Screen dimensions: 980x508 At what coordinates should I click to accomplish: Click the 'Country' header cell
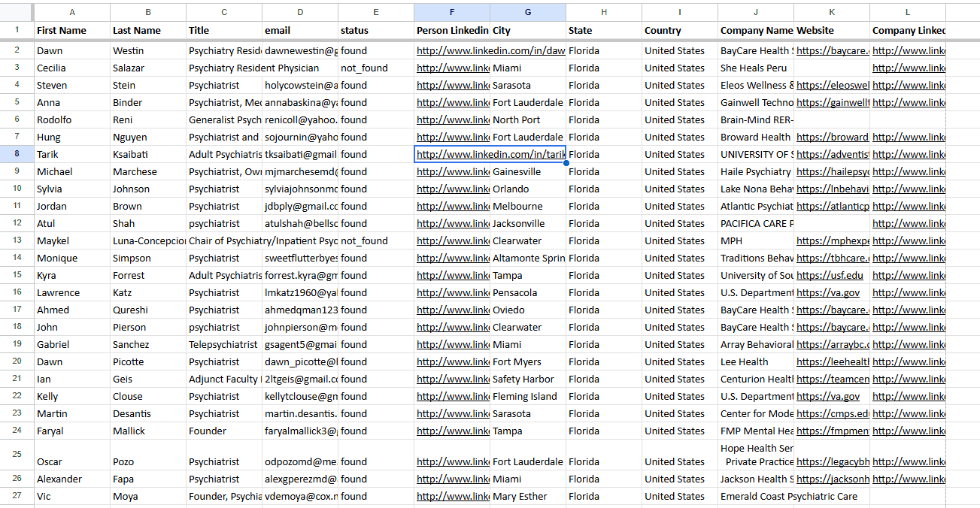click(x=680, y=31)
